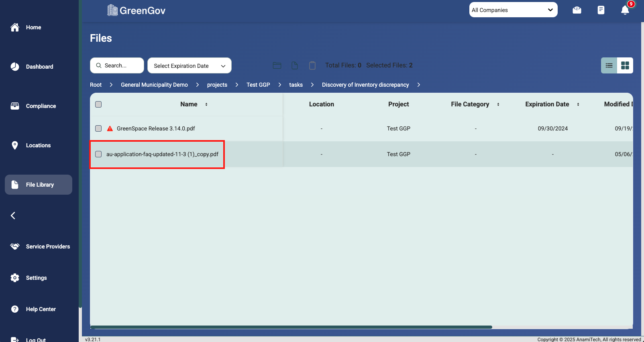Click the Location column header

coord(322,104)
